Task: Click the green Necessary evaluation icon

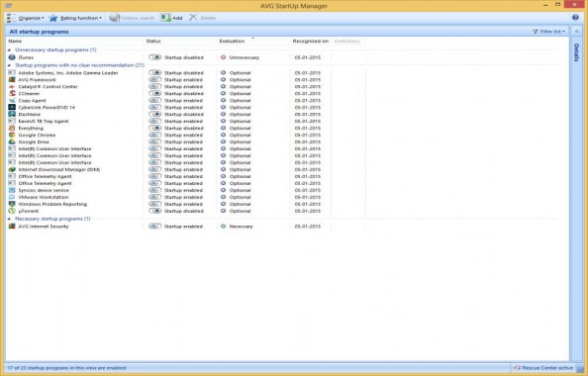Action: 223,226
